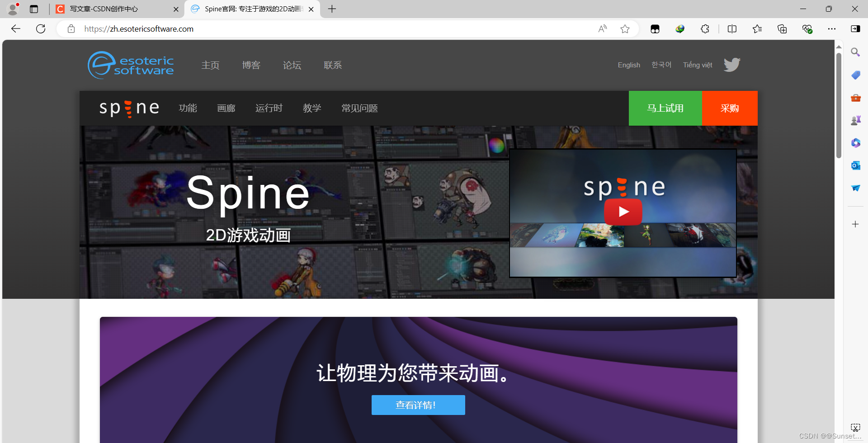868x443 pixels.
Task: Open 主页 in site navigation
Action: 210,65
